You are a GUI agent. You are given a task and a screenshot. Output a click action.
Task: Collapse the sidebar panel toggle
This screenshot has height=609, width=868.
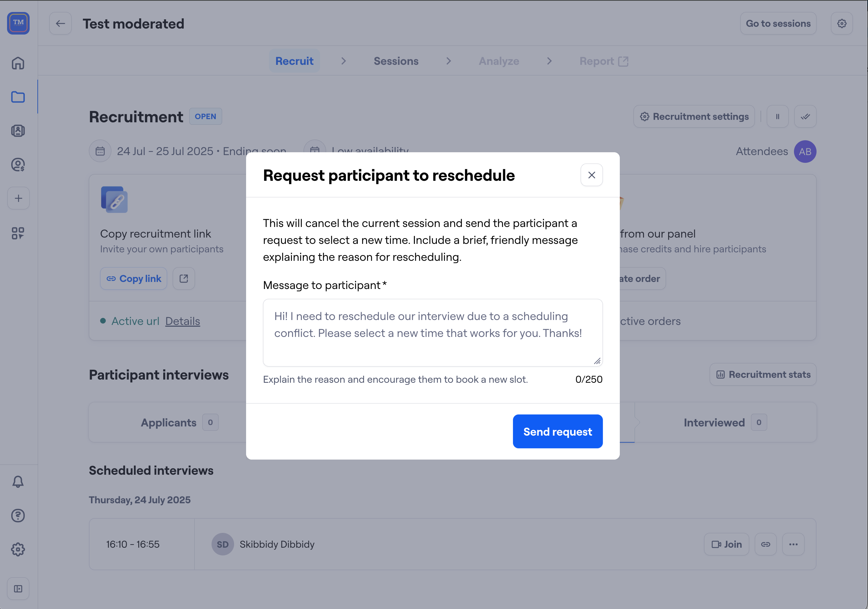click(x=18, y=589)
